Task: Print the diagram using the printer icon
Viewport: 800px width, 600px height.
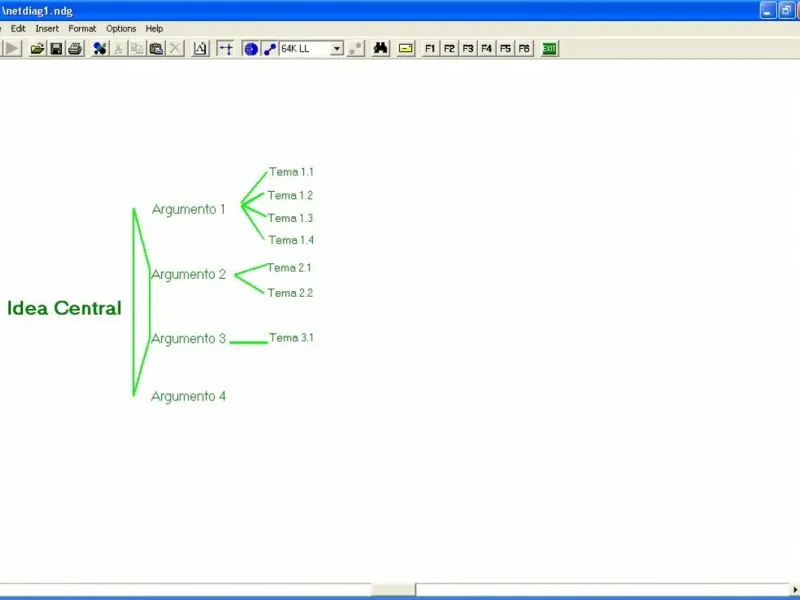Action: tap(76, 48)
